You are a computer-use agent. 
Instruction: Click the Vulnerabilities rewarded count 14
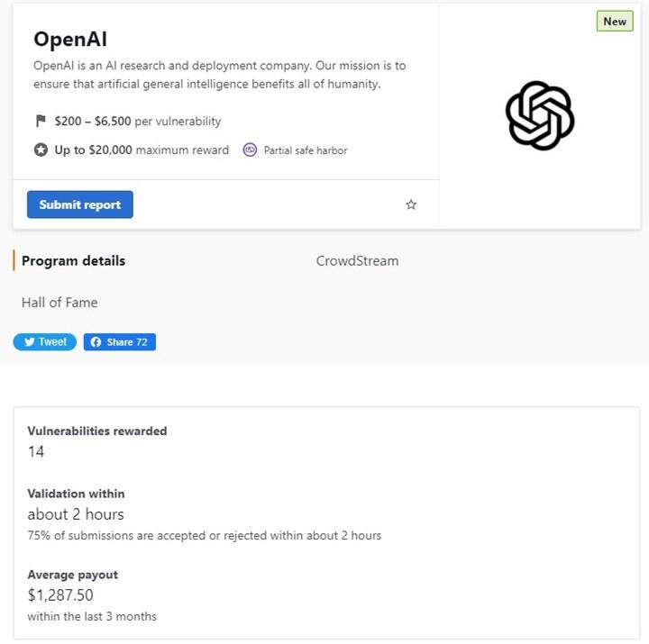click(x=36, y=451)
